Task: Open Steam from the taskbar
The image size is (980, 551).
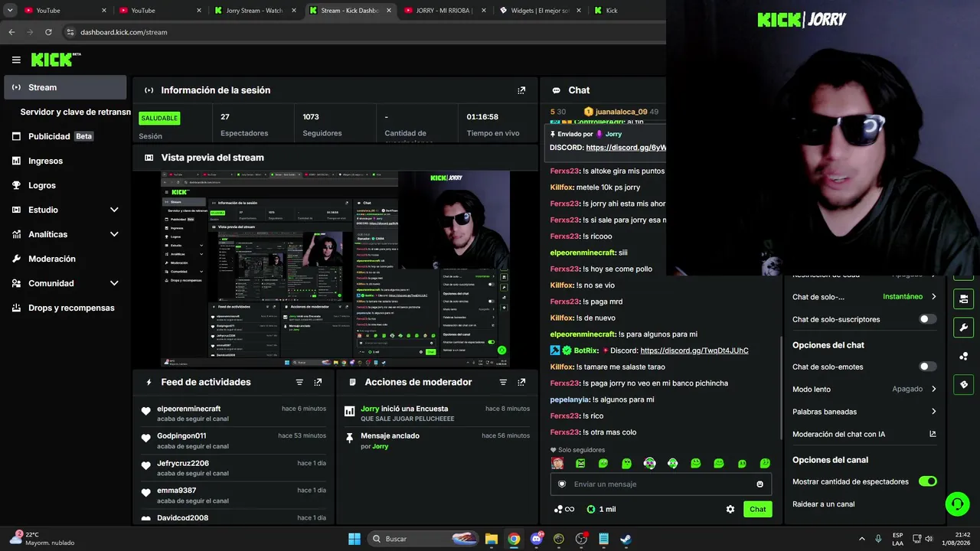Action: (626, 539)
